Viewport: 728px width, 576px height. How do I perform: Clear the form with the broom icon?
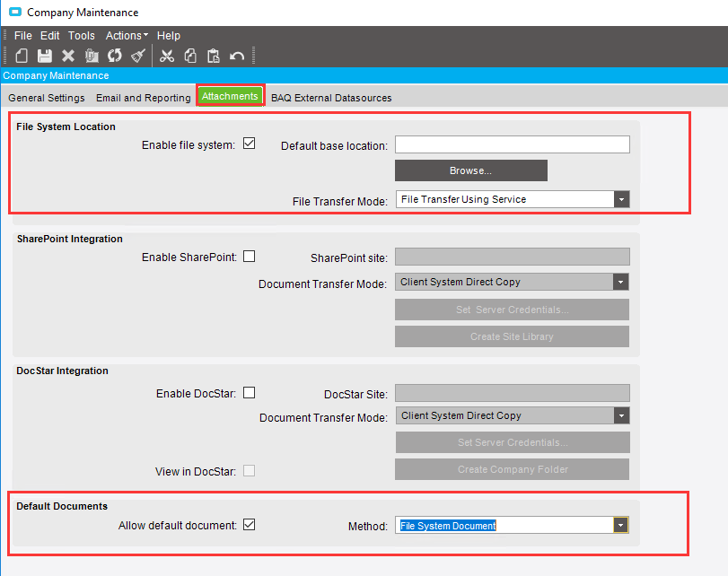tap(138, 56)
